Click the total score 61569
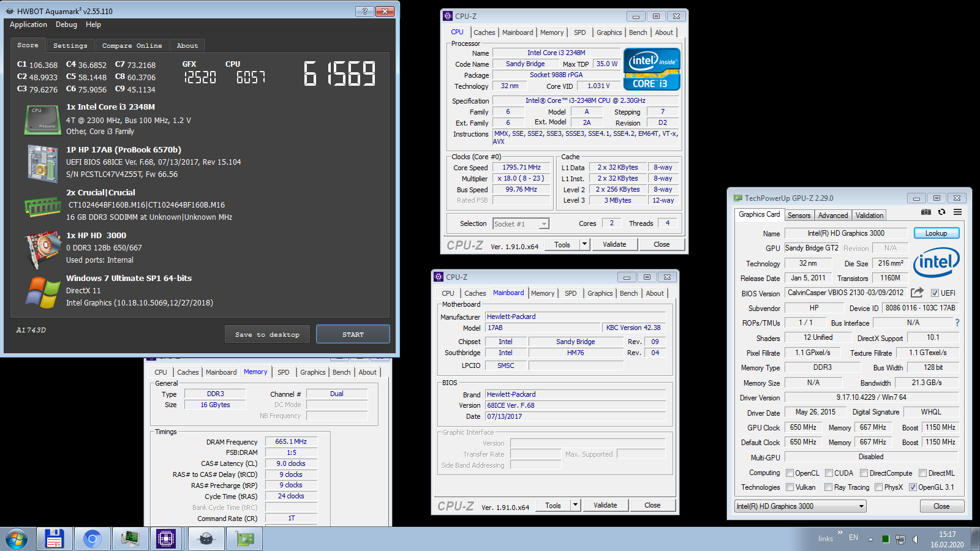This screenshot has width=980, height=551. [340, 73]
